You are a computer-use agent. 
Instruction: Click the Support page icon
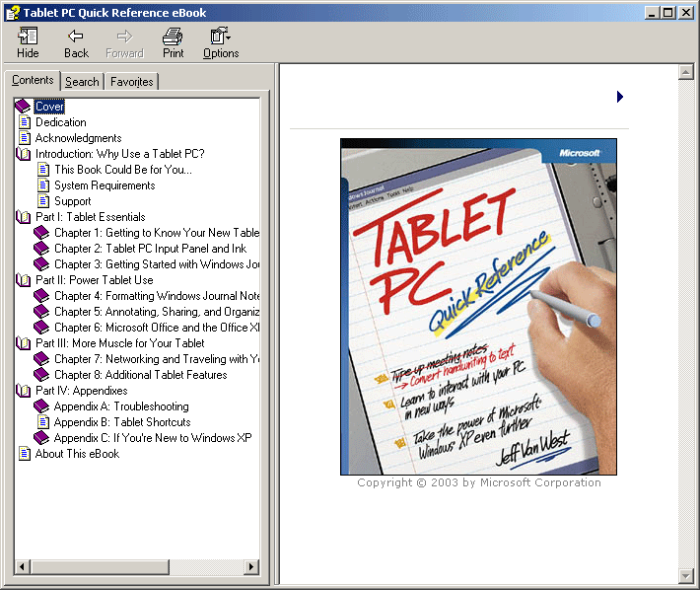tap(43, 201)
